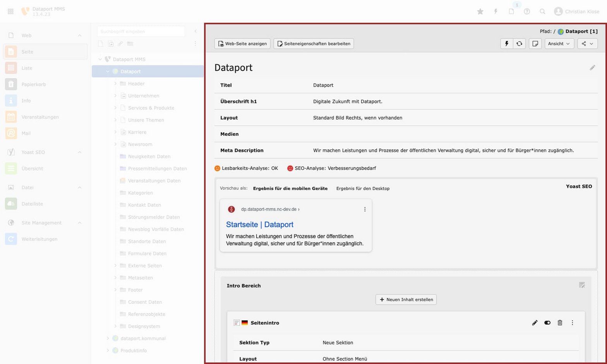Click the sticky note icon in toolbar

[535, 44]
